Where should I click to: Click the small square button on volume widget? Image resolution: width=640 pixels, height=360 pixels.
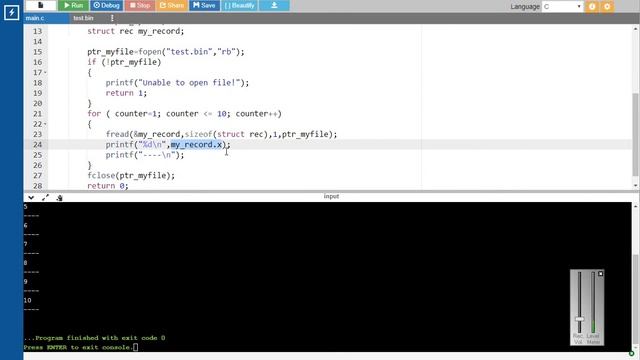[600, 273]
